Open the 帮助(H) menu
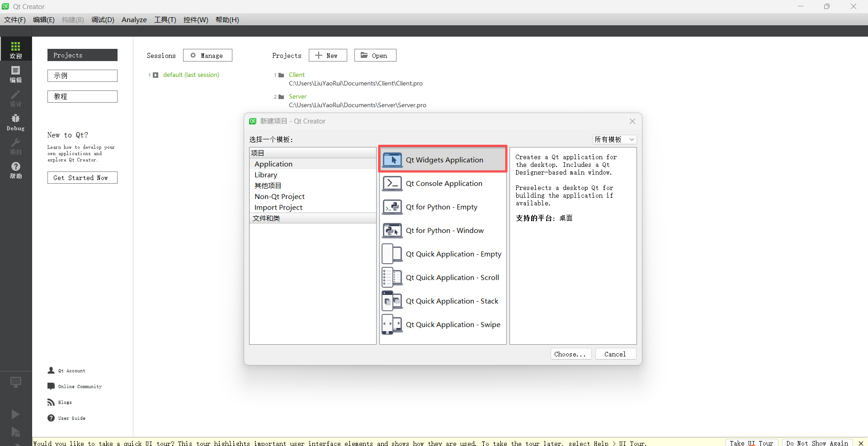This screenshot has width=868, height=446. point(227,19)
